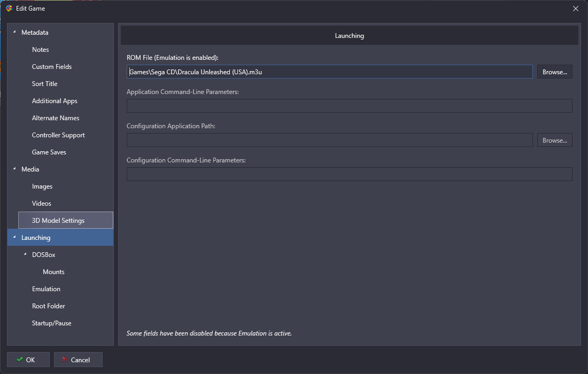Select Videos under Media
The height and width of the screenshot is (374, 588).
click(x=41, y=203)
